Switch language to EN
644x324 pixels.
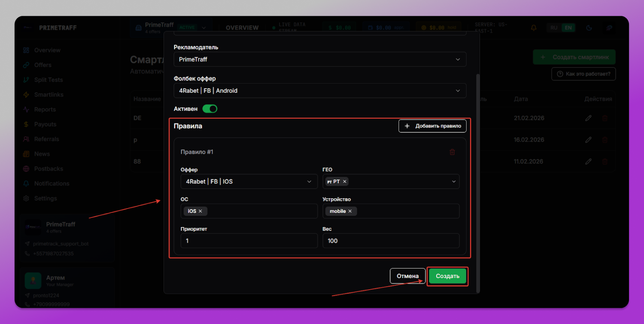(568, 27)
